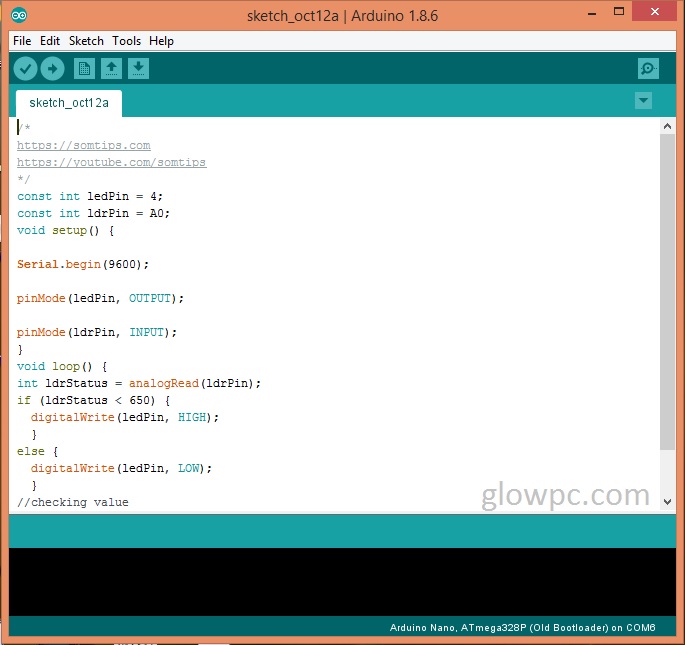Image resolution: width=685 pixels, height=645 pixels.
Task: Open the File menu
Action: pos(22,41)
